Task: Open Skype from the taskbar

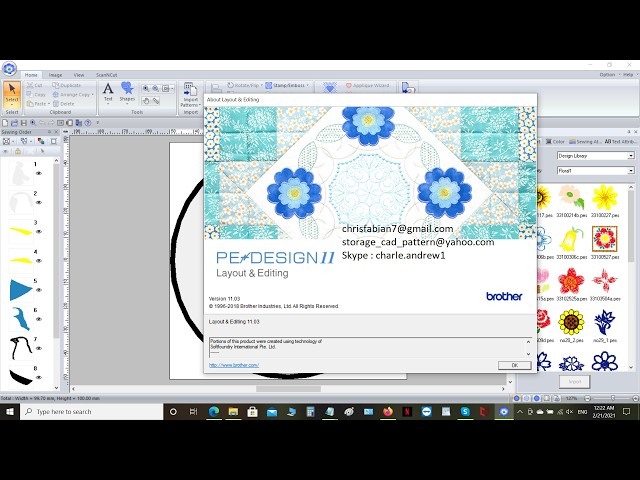Action: point(465,411)
